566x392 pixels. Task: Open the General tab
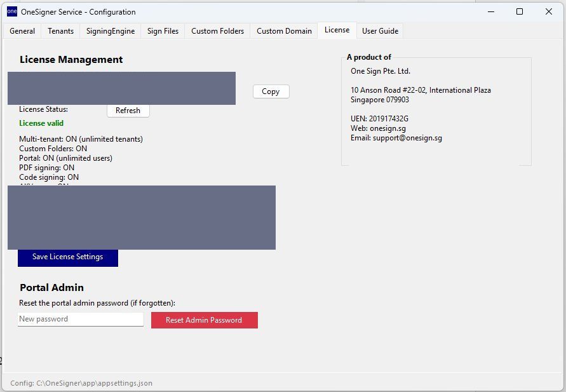[22, 31]
